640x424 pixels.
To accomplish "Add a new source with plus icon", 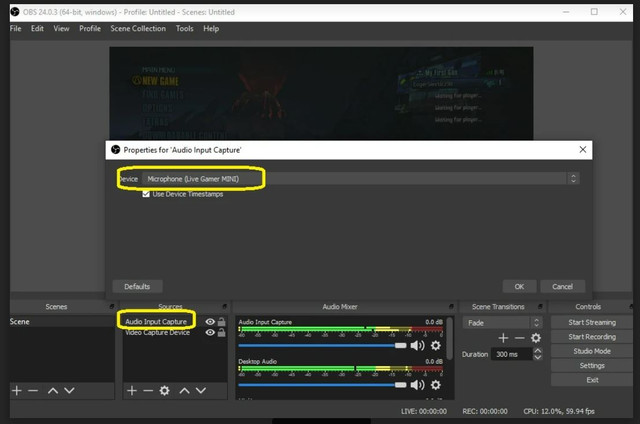I will click(131, 390).
